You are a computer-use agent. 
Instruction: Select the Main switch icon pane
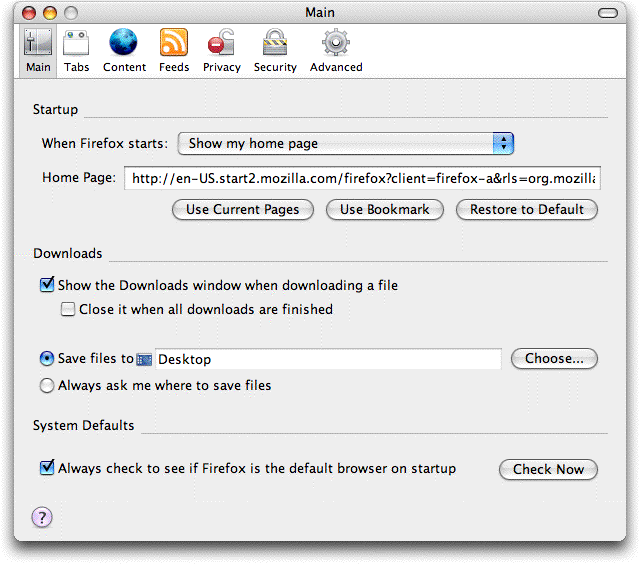click(38, 42)
